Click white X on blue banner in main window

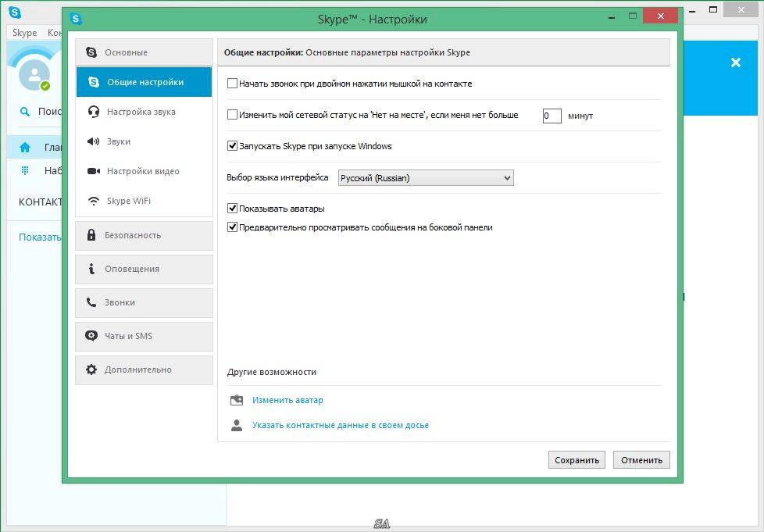point(736,62)
